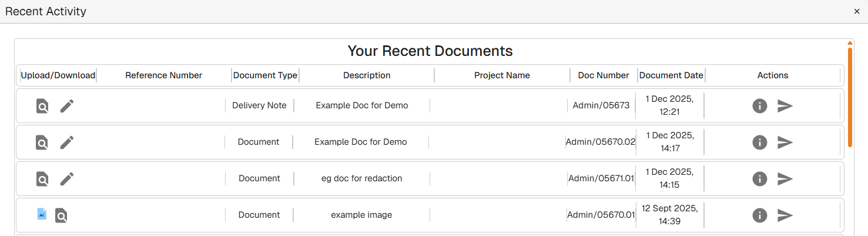868x236 pixels.
Task: Edit document Admin/05670.02 with pencil icon
Action: [67, 142]
